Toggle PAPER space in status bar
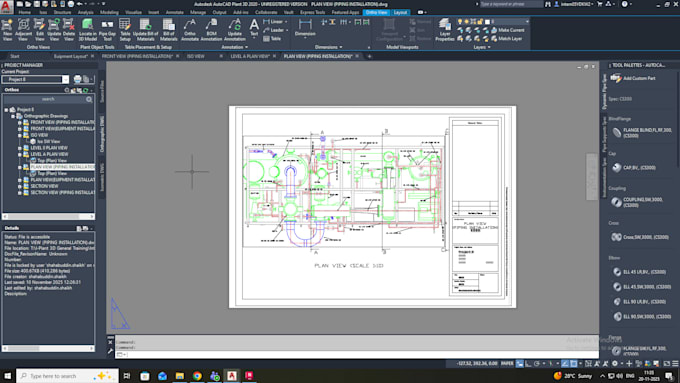680x383 pixels. point(507,363)
